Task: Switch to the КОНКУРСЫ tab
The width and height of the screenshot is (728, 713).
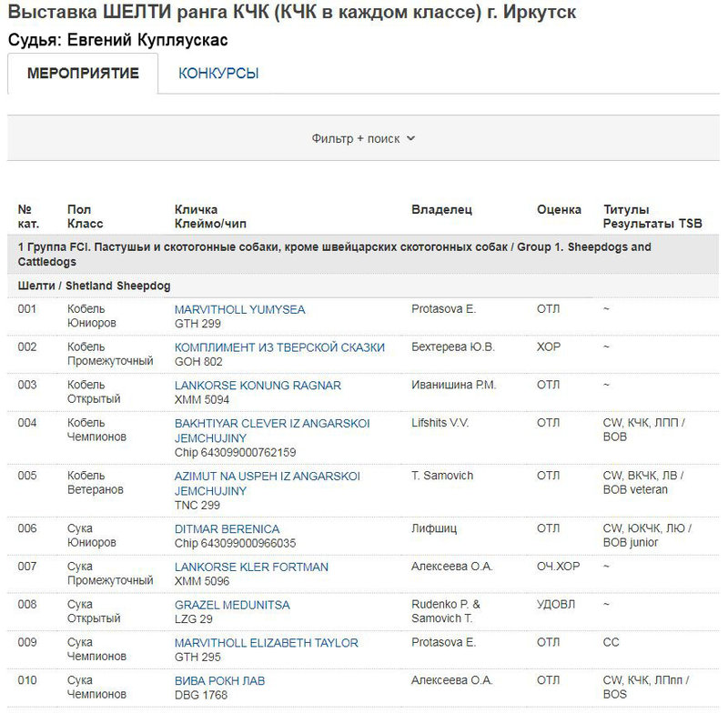Action: (218, 74)
